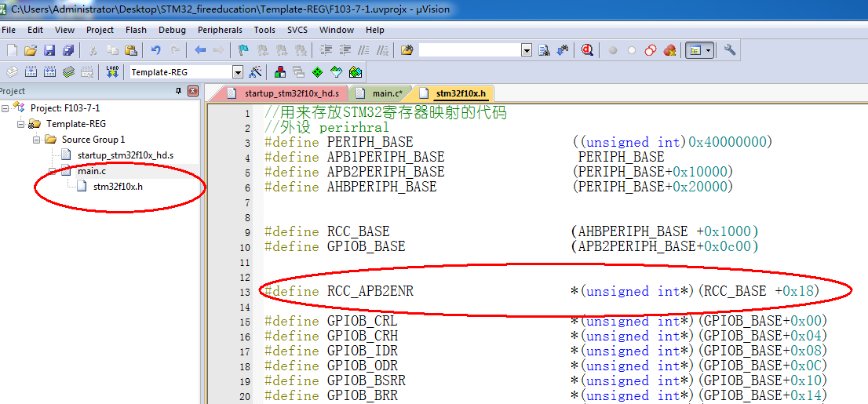This screenshot has height=404, width=868.
Task: Click the Download (LOAD) to flash icon
Action: pos(112,72)
